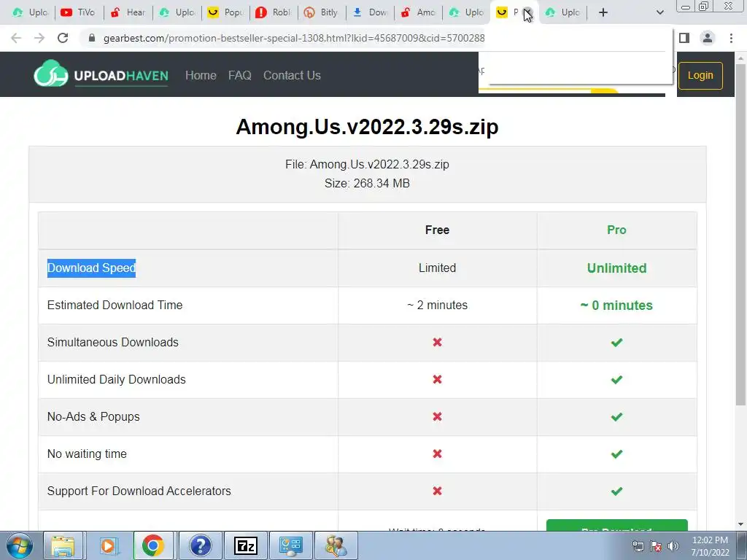This screenshot has width=747, height=560.
Task: Click red X for Simultaneous Downloads
Action: tap(438, 343)
